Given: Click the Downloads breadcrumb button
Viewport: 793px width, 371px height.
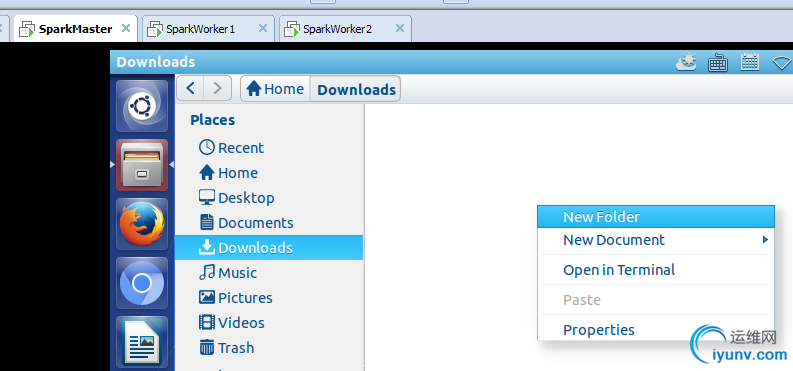Looking at the screenshot, I should pos(356,89).
